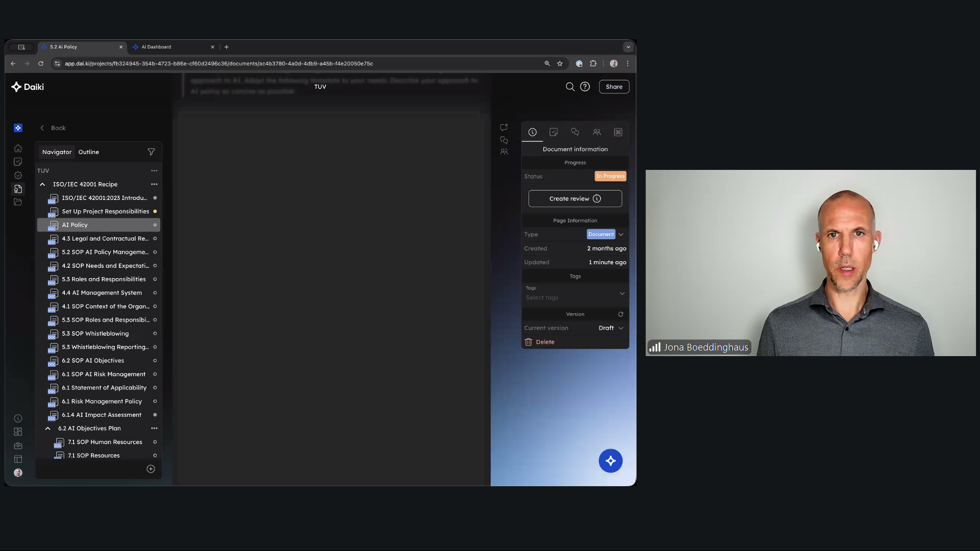980x551 pixels.
Task: Open the collaborators people tab icon
Action: 597,132
